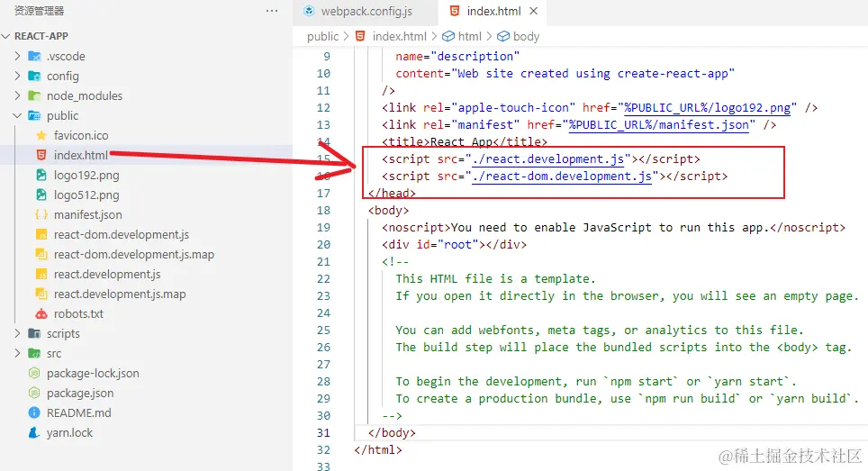Open favicon.ico file

(x=81, y=136)
